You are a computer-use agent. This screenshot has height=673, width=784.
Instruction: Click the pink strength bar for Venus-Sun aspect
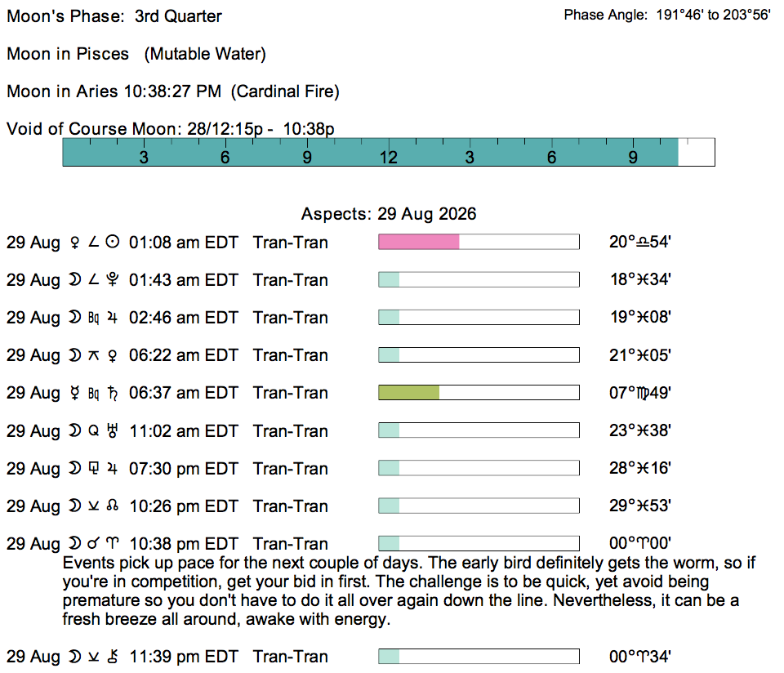pos(419,242)
